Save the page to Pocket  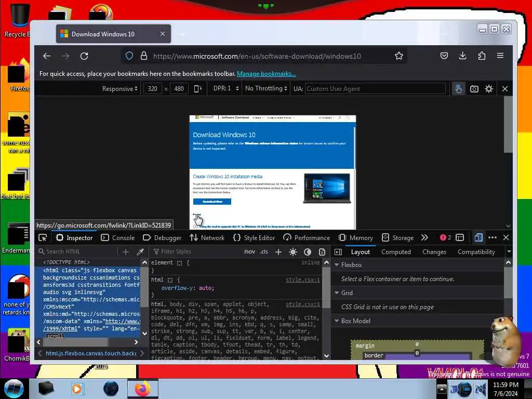click(x=444, y=56)
